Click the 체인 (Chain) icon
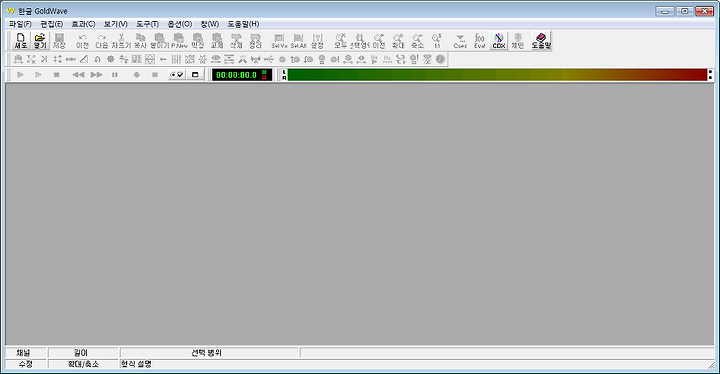This screenshot has width=720, height=374. point(518,41)
